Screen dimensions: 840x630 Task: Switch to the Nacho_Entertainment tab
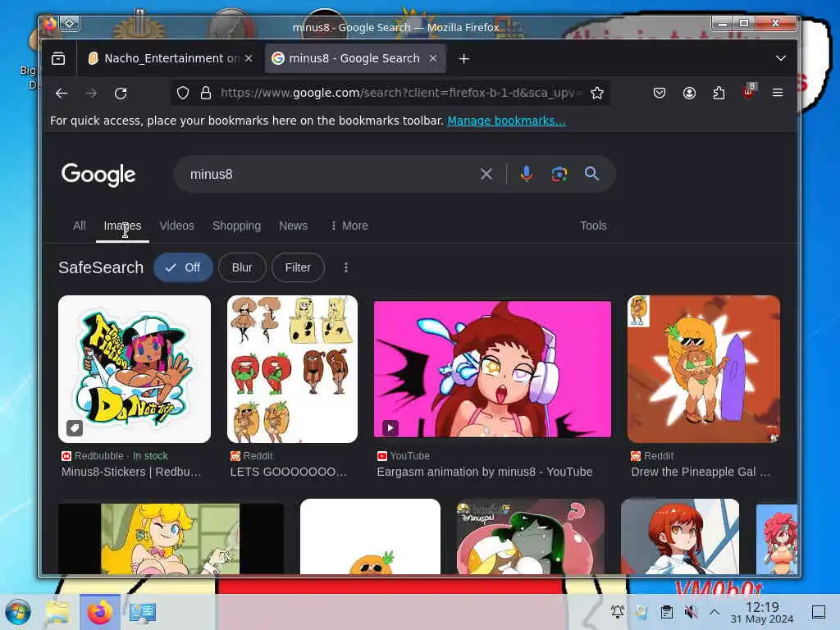click(x=163, y=58)
